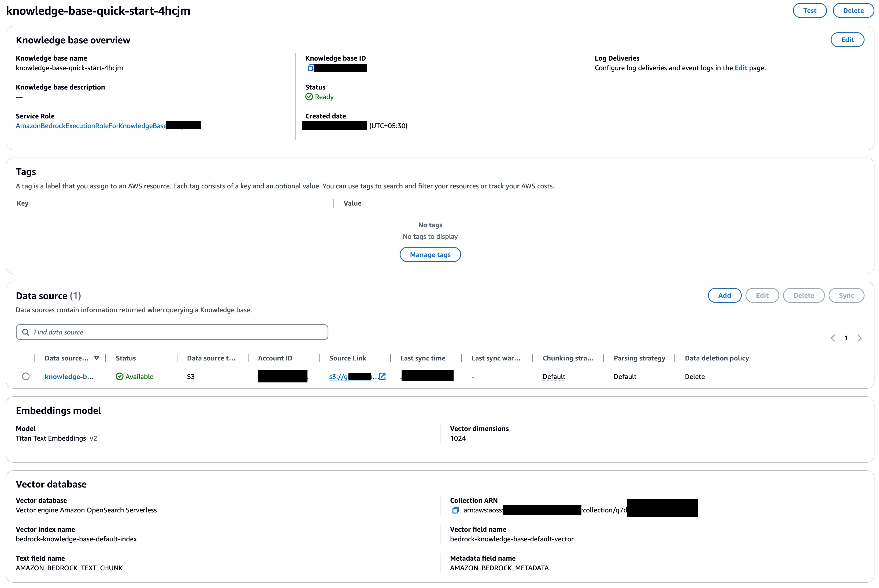Click bedrock-knowledge-base-default-index value
Viewport: 879px width, 588px height.
76,539
